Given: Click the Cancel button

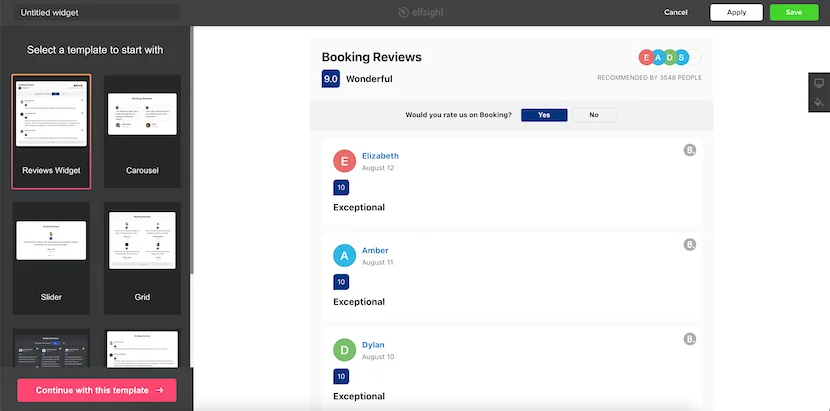Looking at the screenshot, I should tap(676, 12).
